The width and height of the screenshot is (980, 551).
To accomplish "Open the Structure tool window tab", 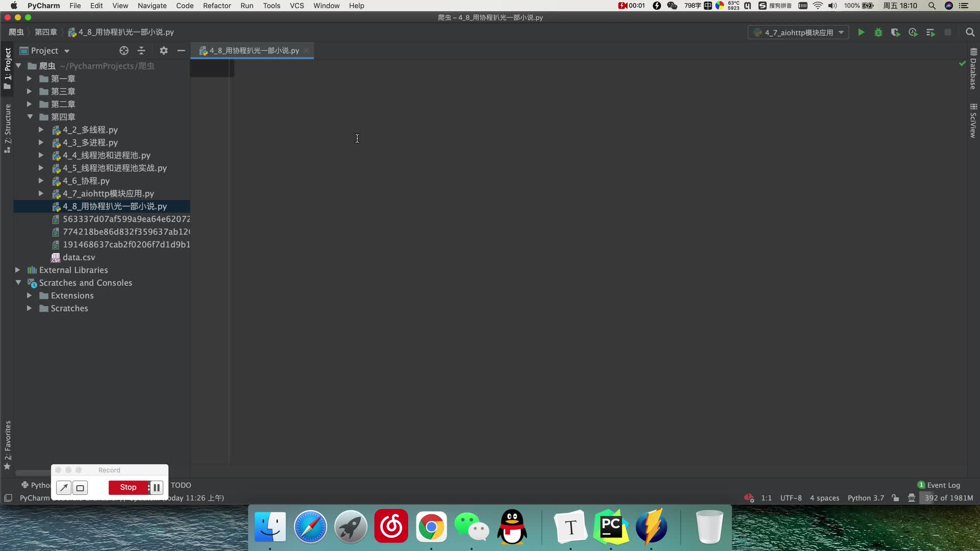I will (8, 128).
